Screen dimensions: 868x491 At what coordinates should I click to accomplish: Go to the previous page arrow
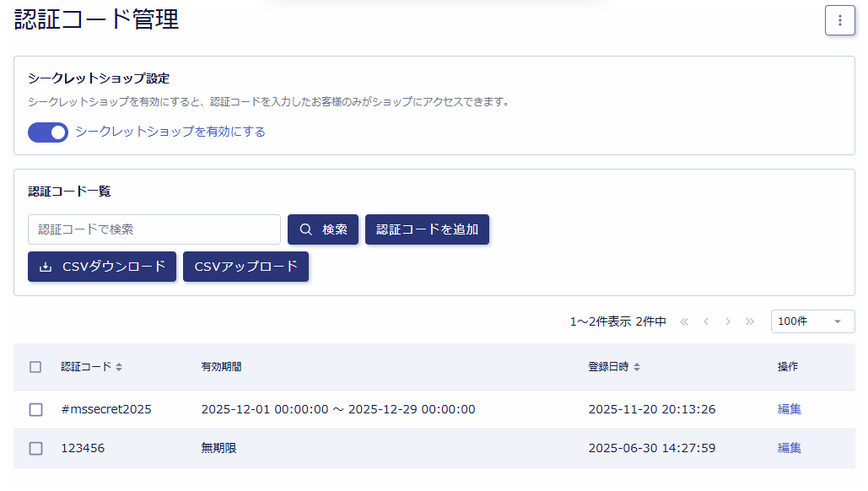click(x=706, y=321)
